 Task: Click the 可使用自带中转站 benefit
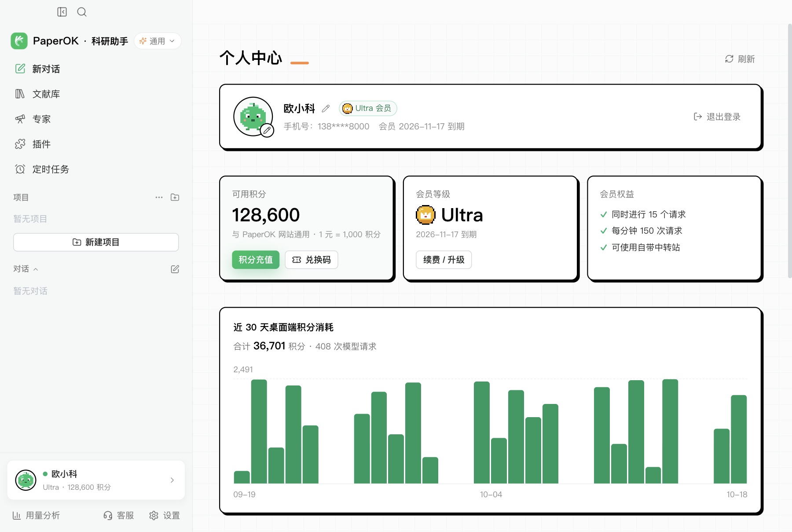[640, 247]
